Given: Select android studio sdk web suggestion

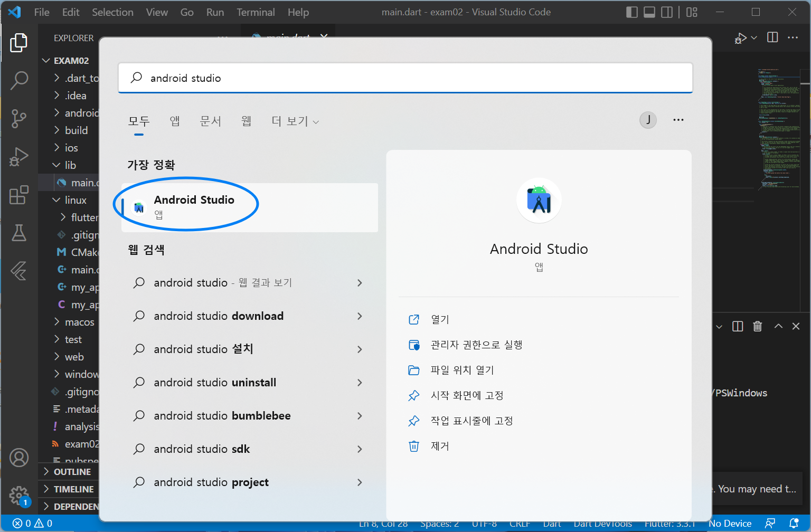Looking at the screenshot, I should 249,449.
